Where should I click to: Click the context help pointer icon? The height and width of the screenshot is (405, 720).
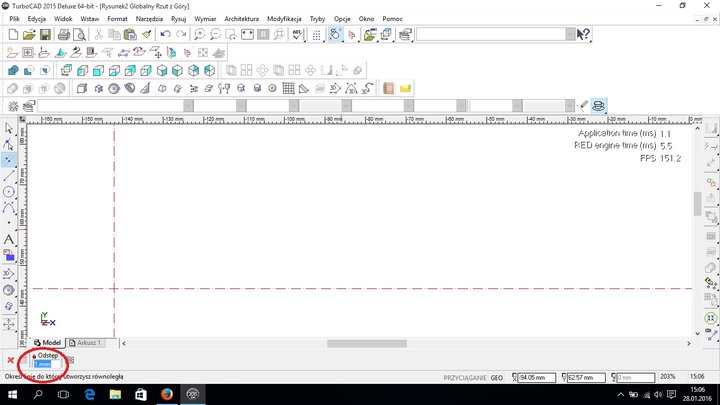coord(584,34)
